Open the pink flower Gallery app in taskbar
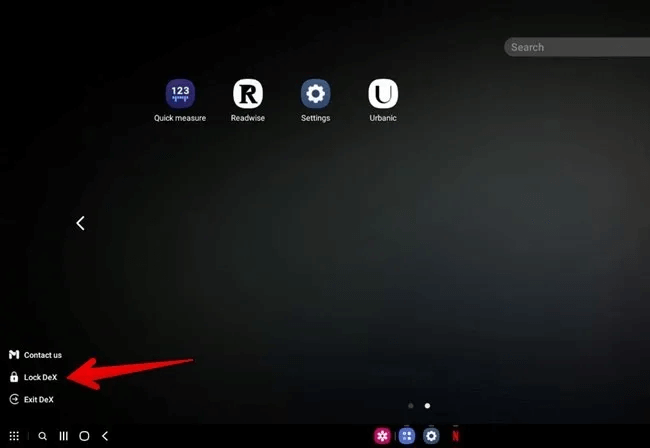 point(382,436)
